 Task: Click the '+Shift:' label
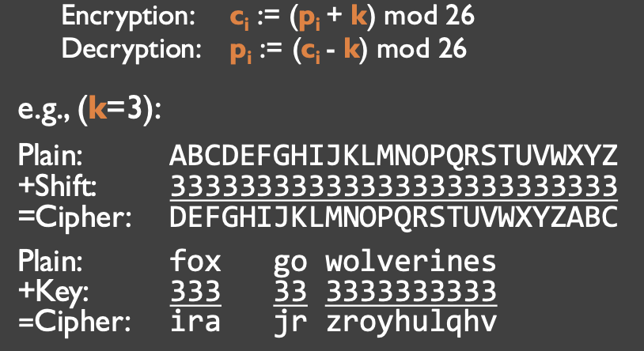click(57, 187)
